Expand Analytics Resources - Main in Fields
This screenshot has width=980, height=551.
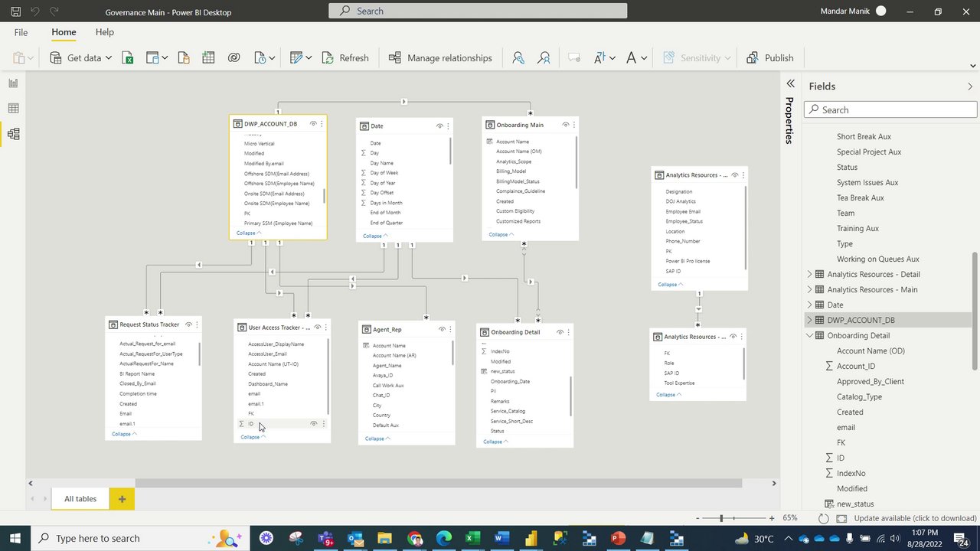coord(809,289)
